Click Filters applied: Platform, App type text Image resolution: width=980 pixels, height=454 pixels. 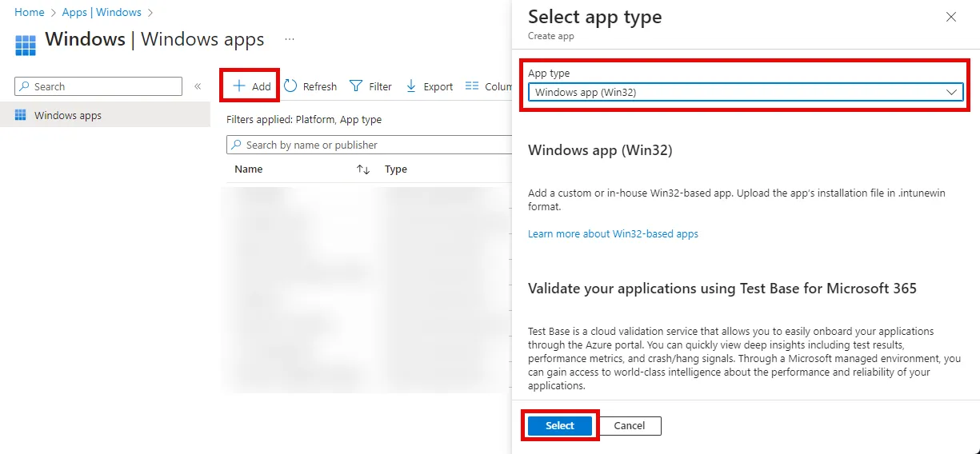(x=304, y=119)
